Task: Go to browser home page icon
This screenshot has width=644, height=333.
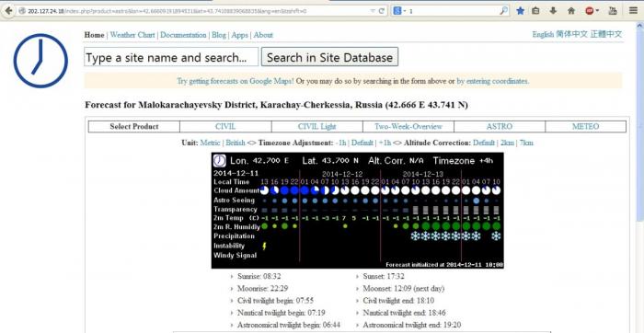Action: click(571, 11)
